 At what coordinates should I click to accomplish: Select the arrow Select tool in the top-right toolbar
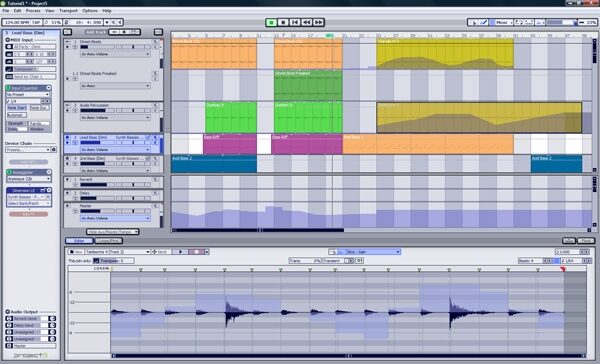pyautogui.click(x=473, y=23)
